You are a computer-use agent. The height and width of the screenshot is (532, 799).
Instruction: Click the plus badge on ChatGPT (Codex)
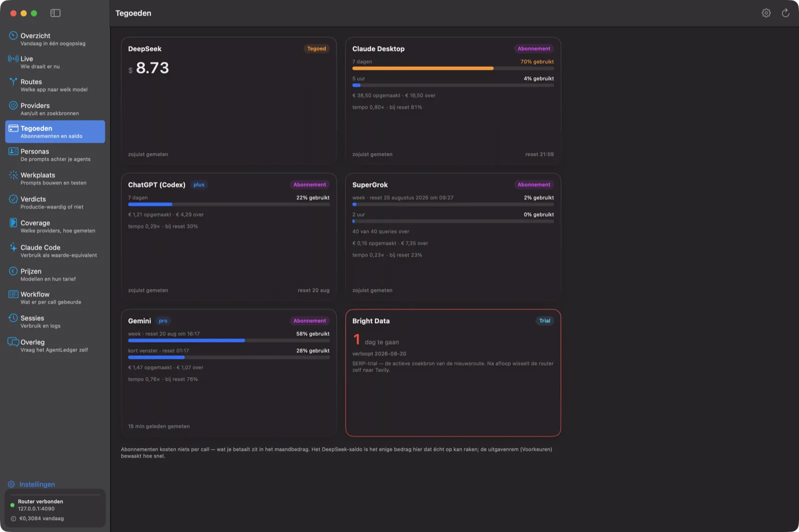pyautogui.click(x=199, y=185)
